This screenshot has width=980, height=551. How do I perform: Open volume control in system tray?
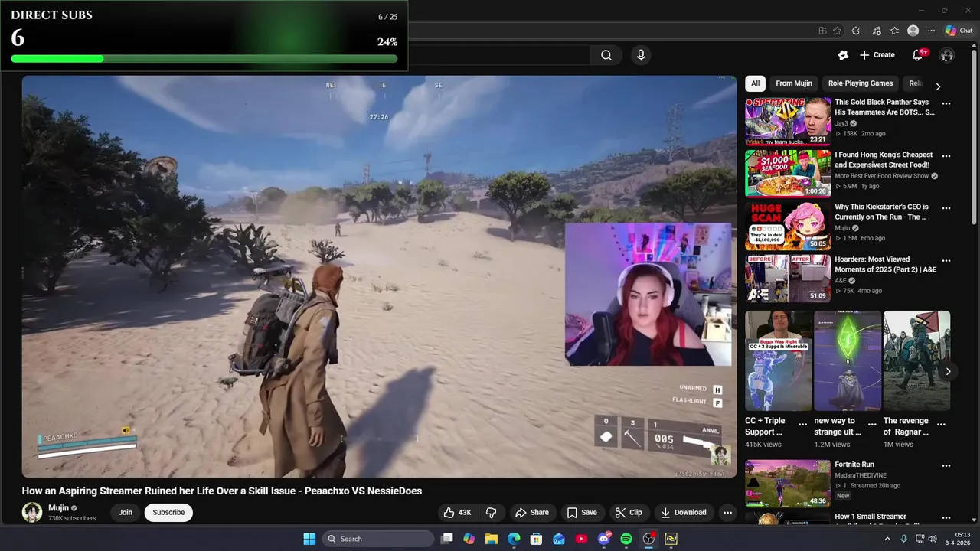click(933, 539)
